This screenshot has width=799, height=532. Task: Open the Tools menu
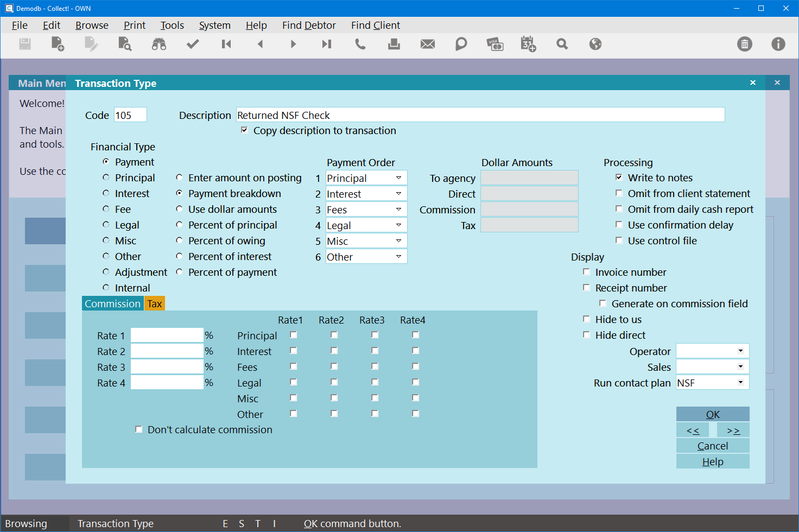coord(172,25)
